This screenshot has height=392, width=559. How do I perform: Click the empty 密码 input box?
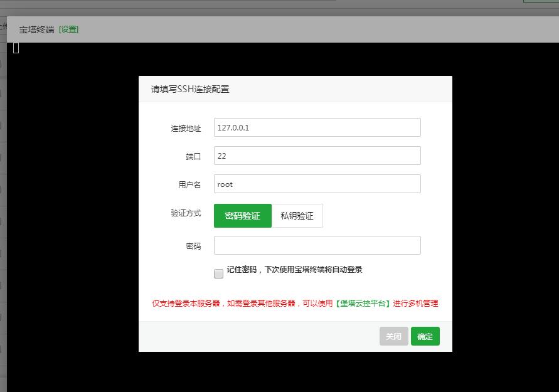click(317, 245)
